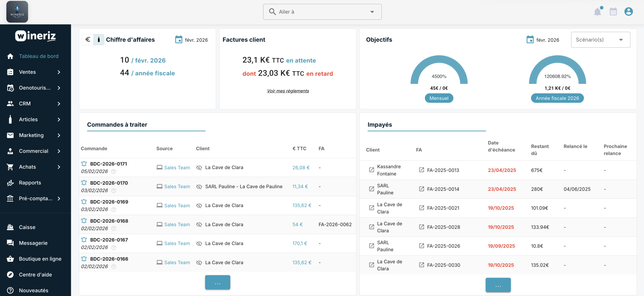The height and width of the screenshot is (296, 644).
Task: Load more orders in Commandes à traiter
Action: click(217, 282)
